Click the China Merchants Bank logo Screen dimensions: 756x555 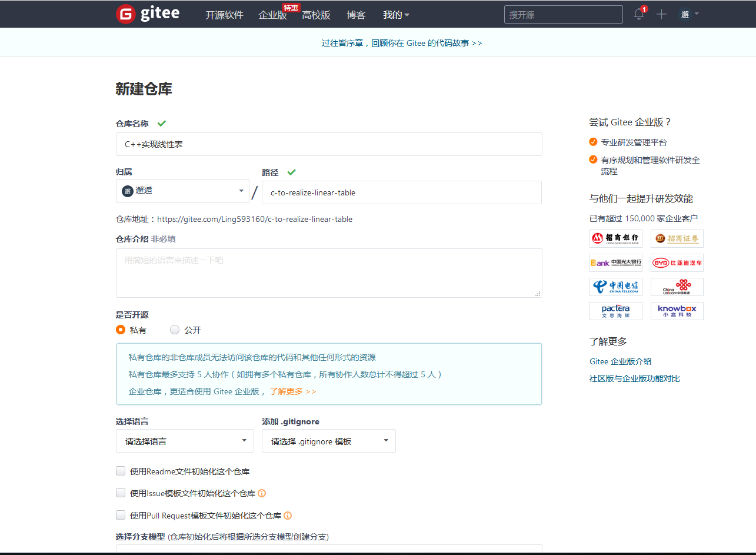click(616, 238)
